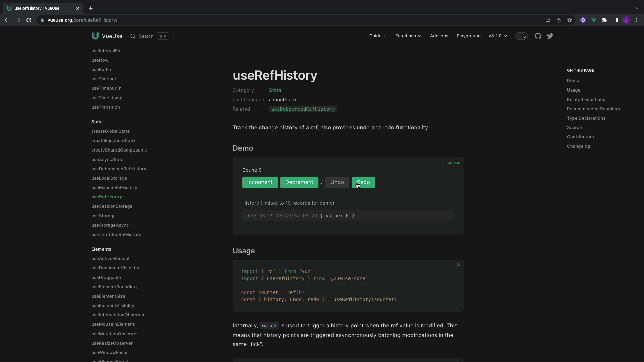Select useSessionStorage in the sidebar

click(112, 206)
